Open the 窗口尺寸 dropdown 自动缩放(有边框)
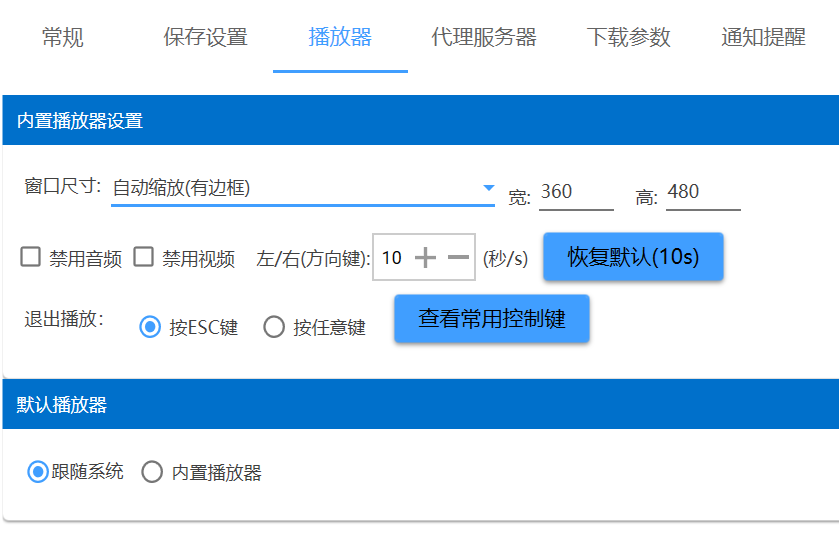839x535 pixels. tap(303, 188)
